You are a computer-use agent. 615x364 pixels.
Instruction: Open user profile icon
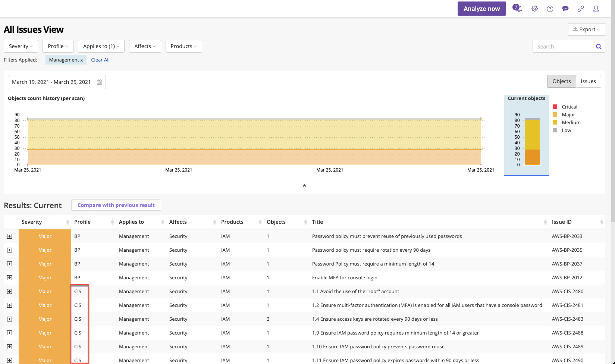point(596,9)
